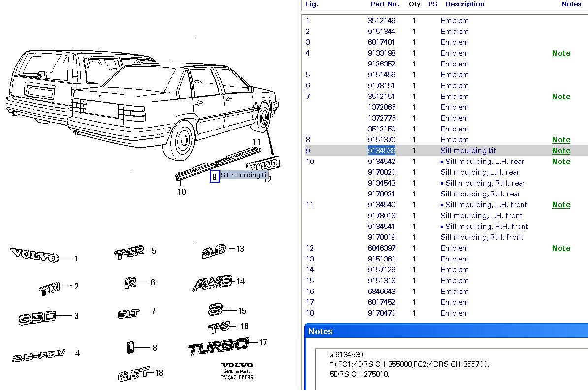Click the 2.5-20V emblem drawing
Image resolution: width=588 pixels, height=391 pixels.
point(38,356)
